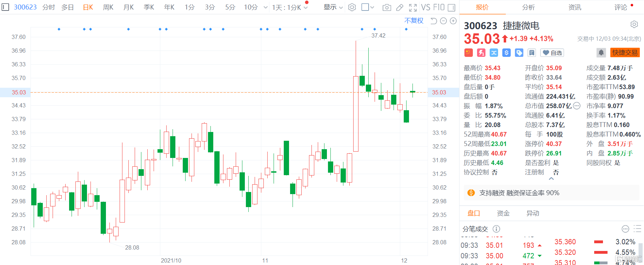Open the 1天:1分K period dropdown
The height and width of the screenshot is (265, 644).
click(290, 7)
